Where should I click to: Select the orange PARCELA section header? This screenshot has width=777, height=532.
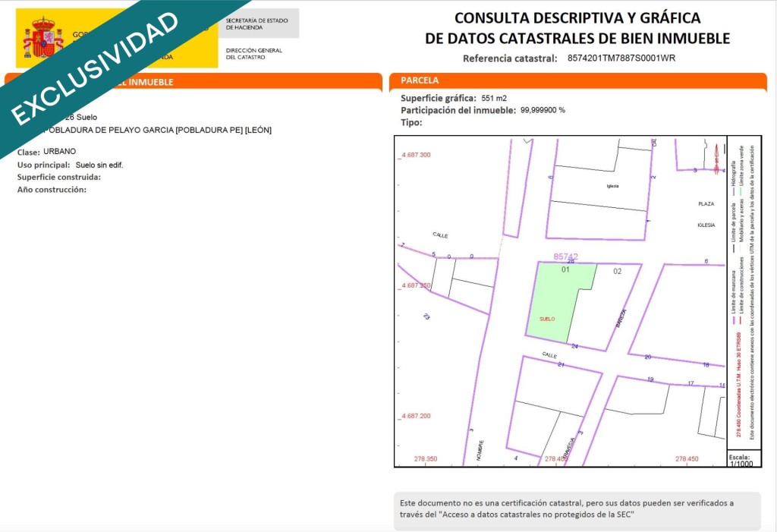(577, 80)
